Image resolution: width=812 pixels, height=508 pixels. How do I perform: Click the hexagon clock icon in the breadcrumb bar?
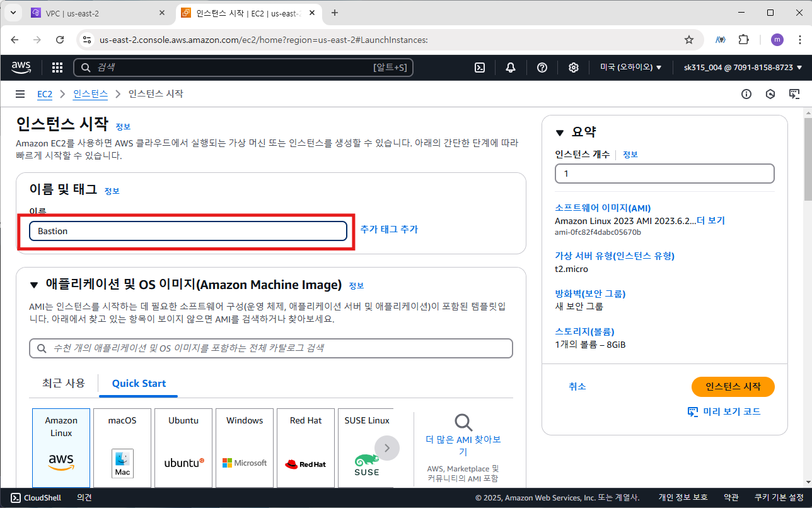[x=770, y=94]
